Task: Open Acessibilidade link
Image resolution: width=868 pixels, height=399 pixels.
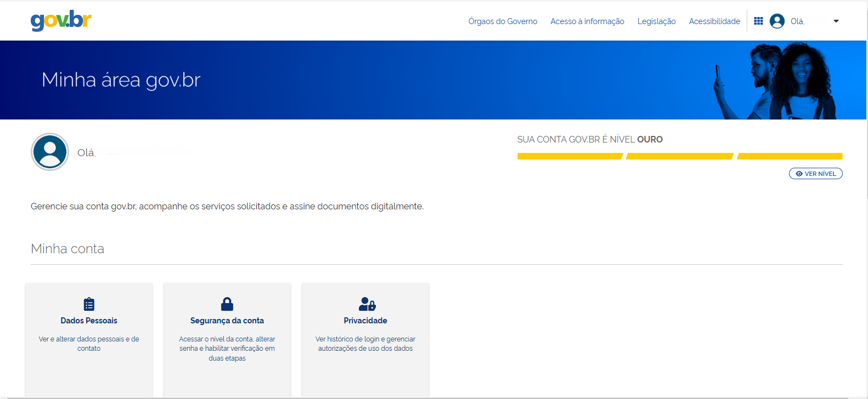Action: click(714, 21)
